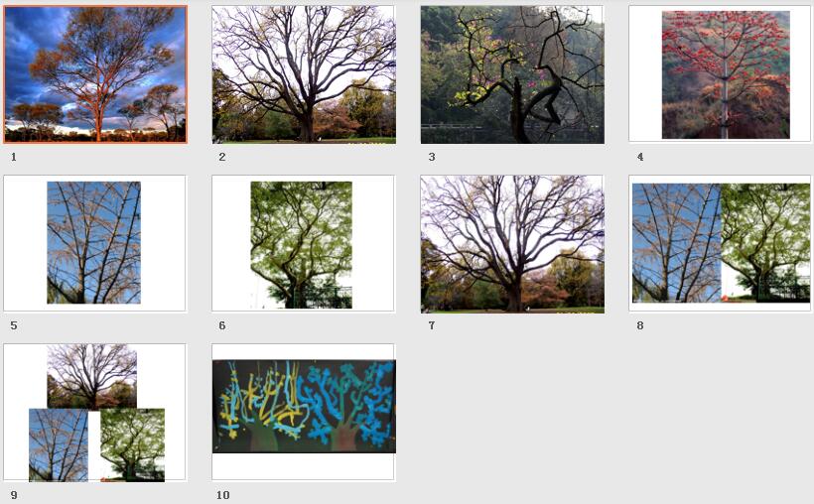Select slide 8 with two side-by-side photos
814x504 pixels.
[720, 243]
